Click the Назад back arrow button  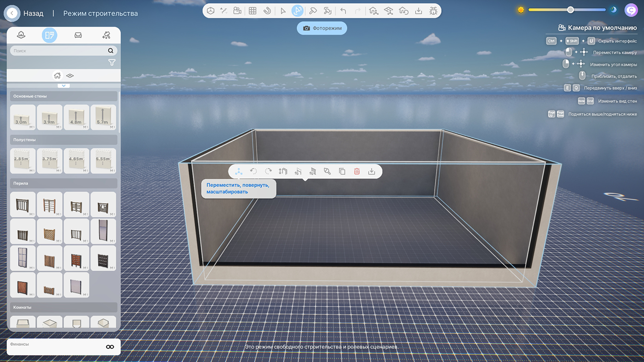(x=12, y=13)
